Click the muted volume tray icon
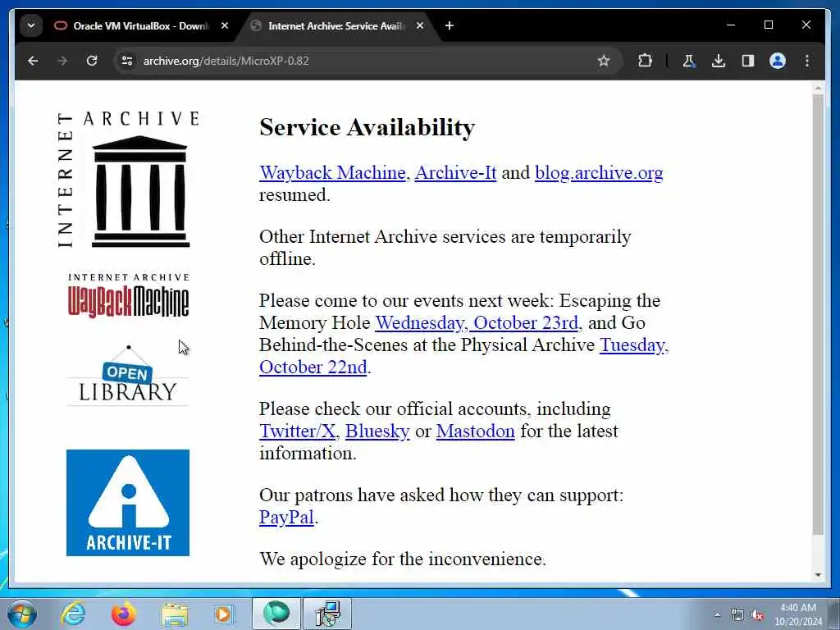This screenshot has height=630, width=840. click(x=757, y=615)
